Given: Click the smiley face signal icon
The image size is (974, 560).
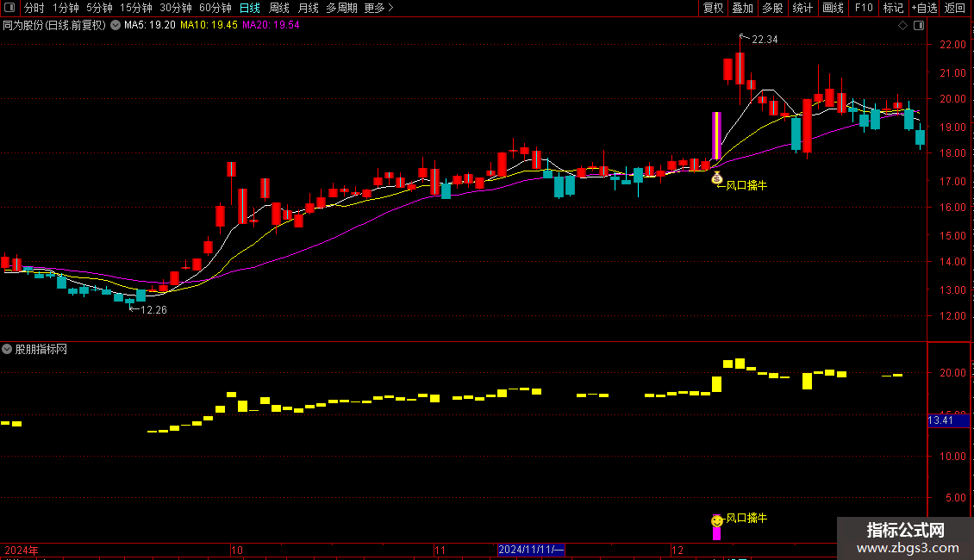Looking at the screenshot, I should pyautogui.click(x=717, y=520).
